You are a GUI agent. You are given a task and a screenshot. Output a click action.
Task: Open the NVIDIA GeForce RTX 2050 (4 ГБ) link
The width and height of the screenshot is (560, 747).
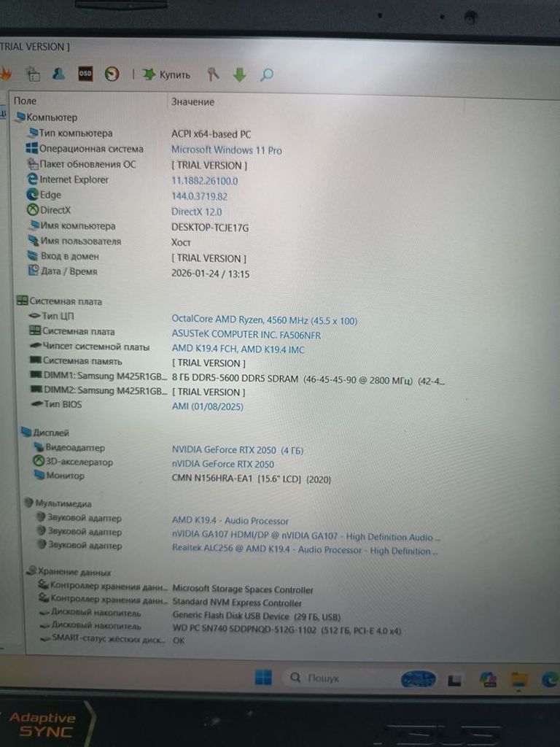pyautogui.click(x=237, y=450)
